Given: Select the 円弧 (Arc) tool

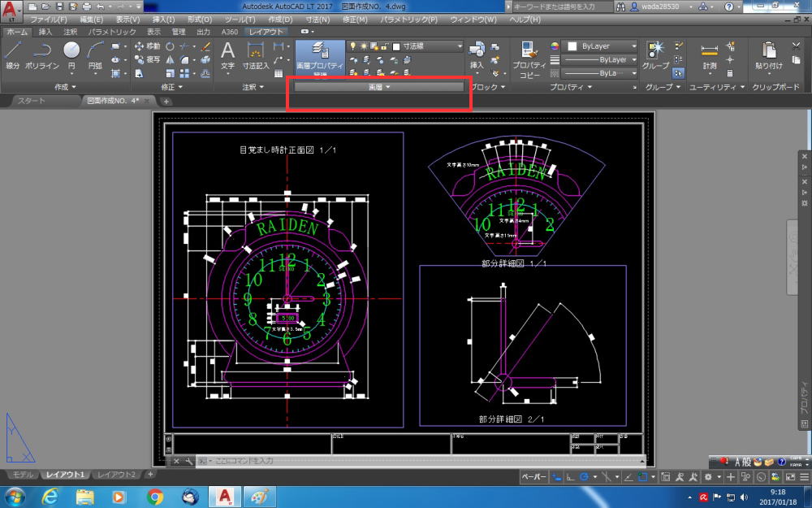Looking at the screenshot, I should coord(95,55).
